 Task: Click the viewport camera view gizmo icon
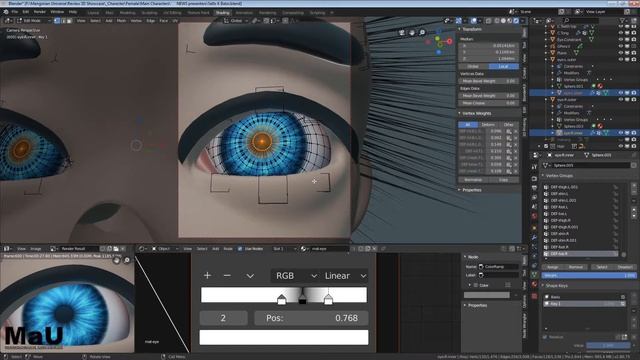pos(402,32)
